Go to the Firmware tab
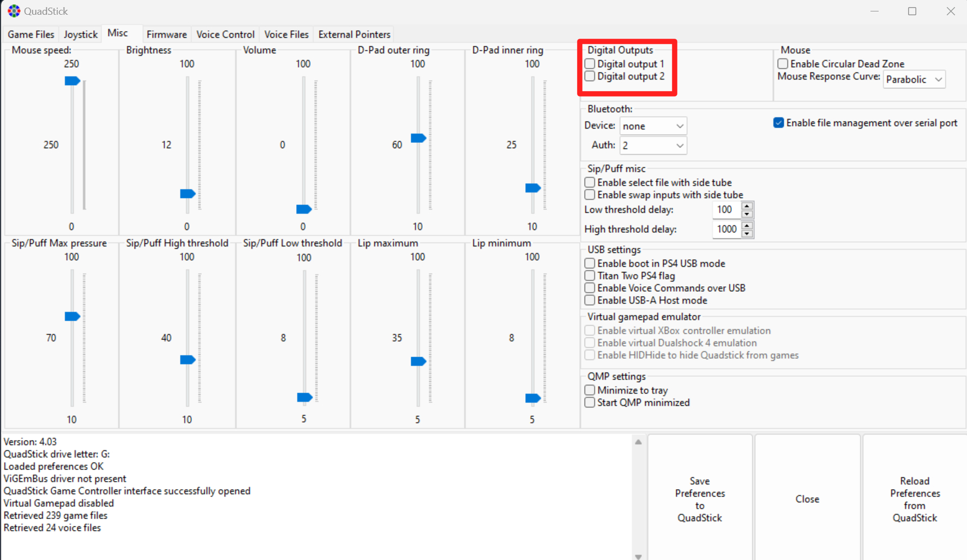 [x=166, y=34]
